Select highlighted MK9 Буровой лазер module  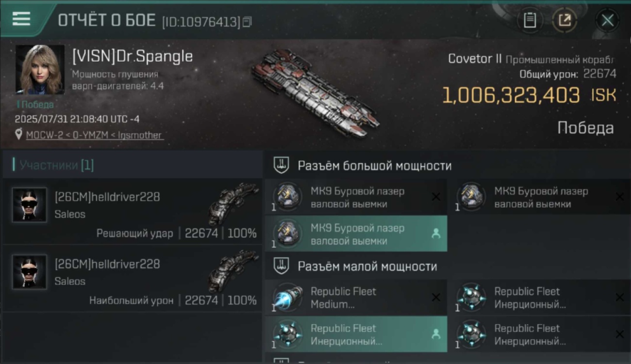[356, 234]
